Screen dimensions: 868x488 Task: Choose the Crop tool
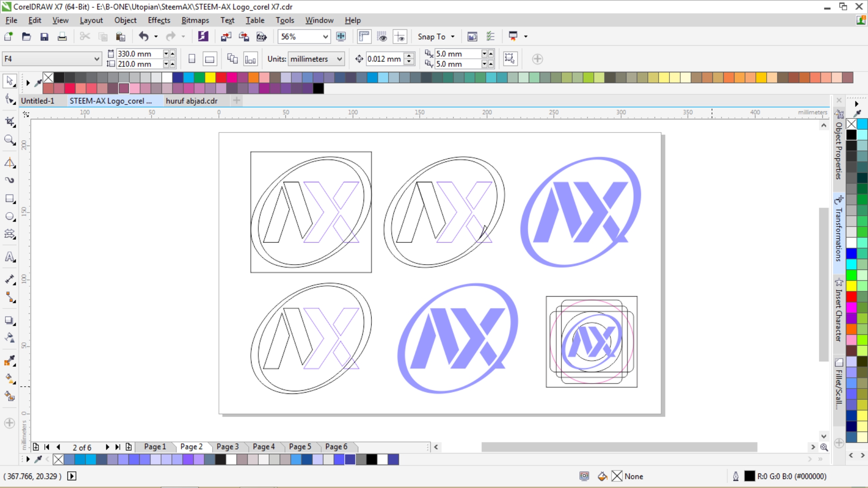pos(9,121)
